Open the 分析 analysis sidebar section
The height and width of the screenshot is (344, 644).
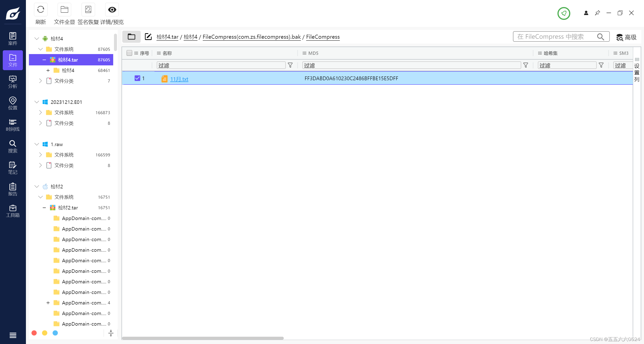coord(13,82)
